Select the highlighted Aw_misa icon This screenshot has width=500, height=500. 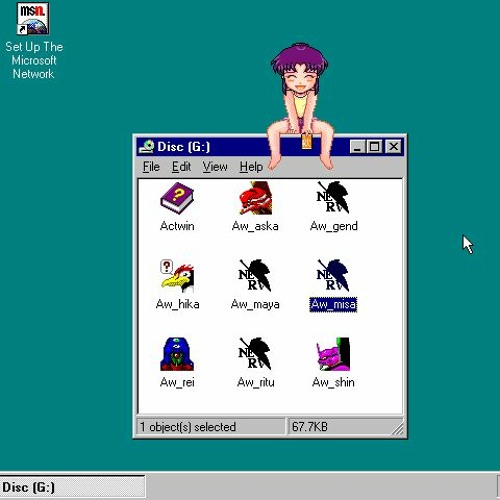(x=333, y=276)
